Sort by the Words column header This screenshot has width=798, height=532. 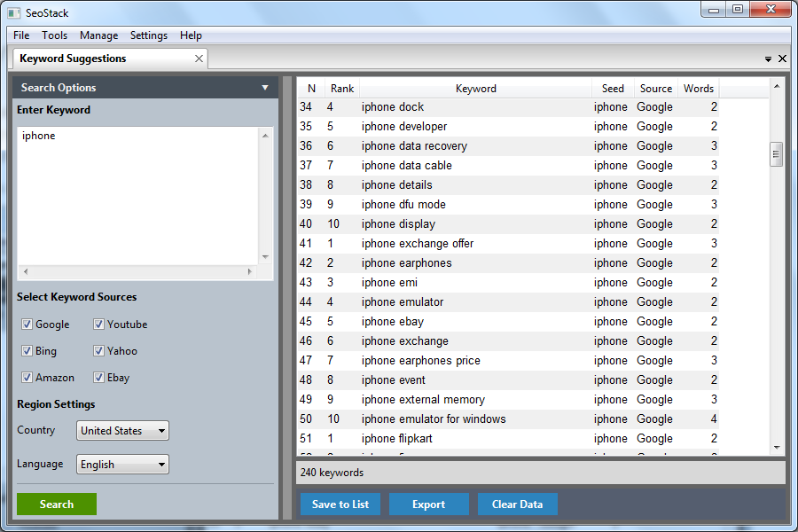tap(699, 89)
